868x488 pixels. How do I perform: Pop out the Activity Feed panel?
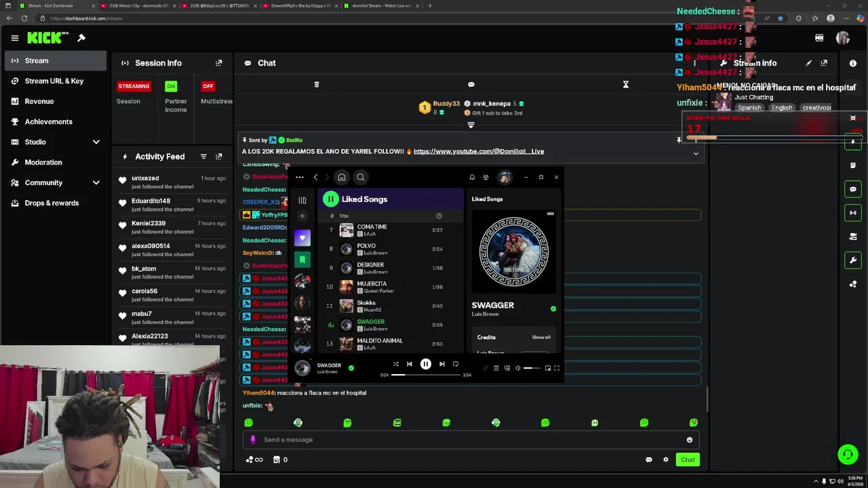218,157
